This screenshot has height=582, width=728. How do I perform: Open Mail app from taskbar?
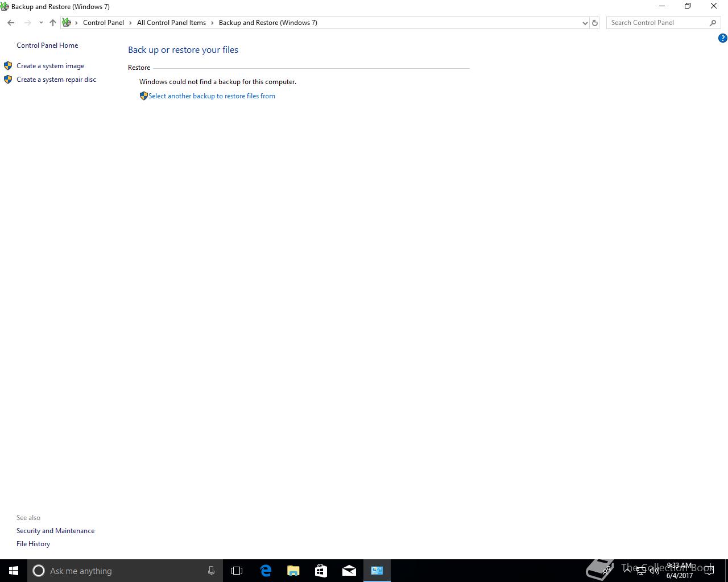[x=349, y=571]
